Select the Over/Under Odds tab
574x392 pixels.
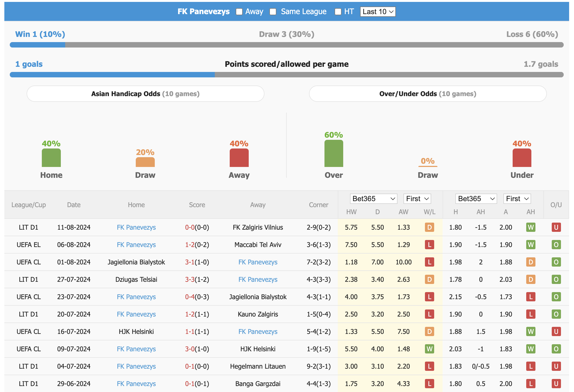coord(428,94)
